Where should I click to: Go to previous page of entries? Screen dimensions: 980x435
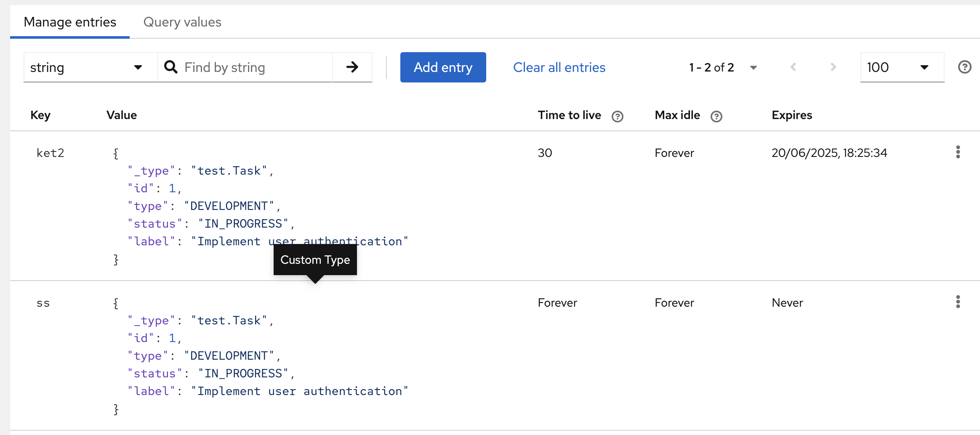[793, 67]
